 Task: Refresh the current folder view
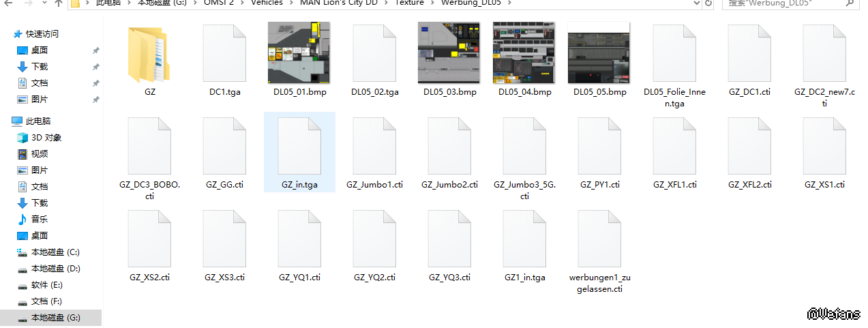[x=709, y=3]
